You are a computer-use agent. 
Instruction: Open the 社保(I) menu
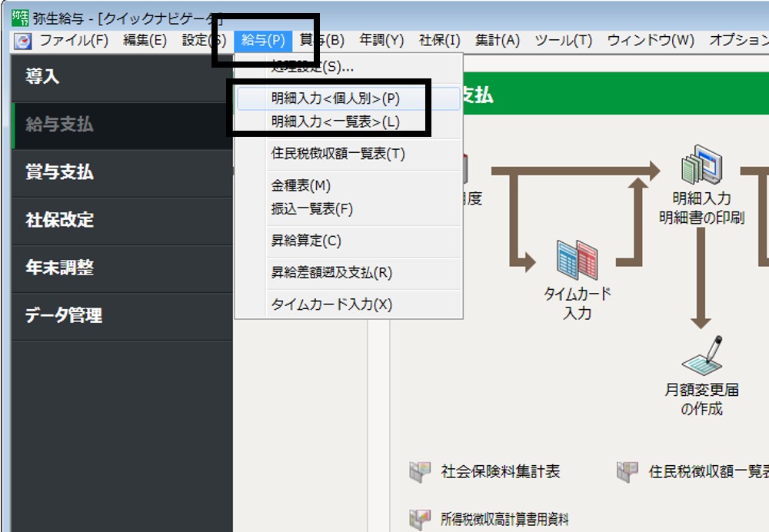[x=439, y=40]
